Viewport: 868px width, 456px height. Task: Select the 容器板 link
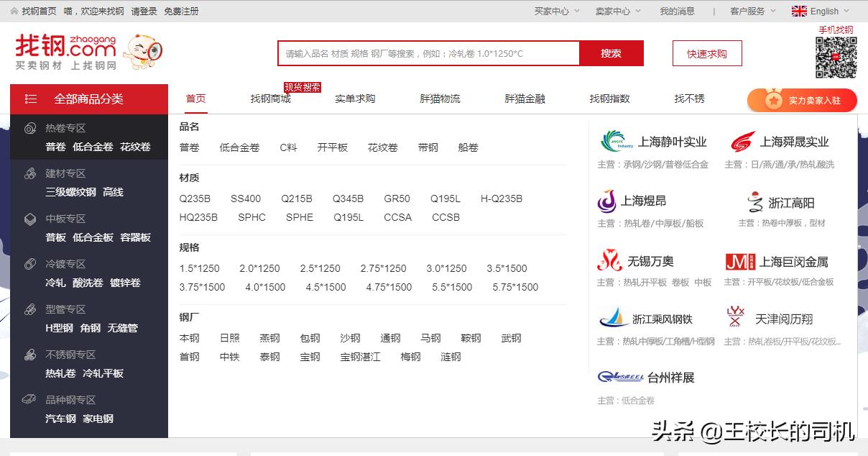(x=135, y=237)
